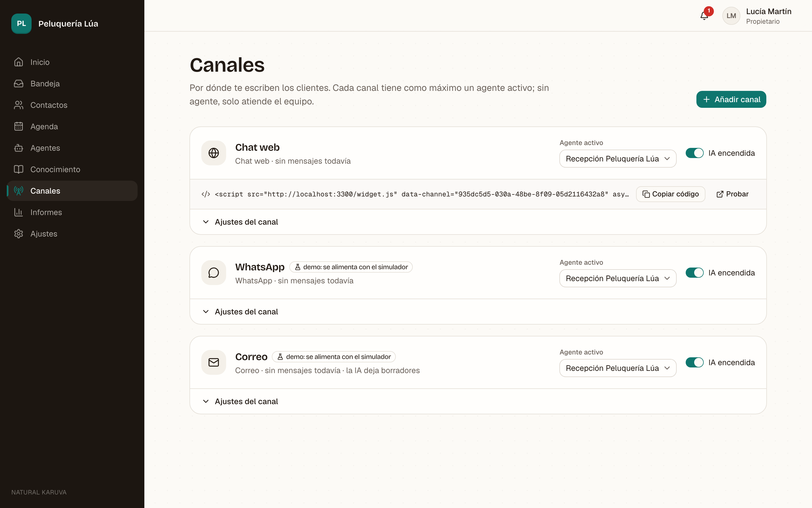Expand Ajustes del canal for Correo
Screen dimensions: 812x508
(478, 402)
